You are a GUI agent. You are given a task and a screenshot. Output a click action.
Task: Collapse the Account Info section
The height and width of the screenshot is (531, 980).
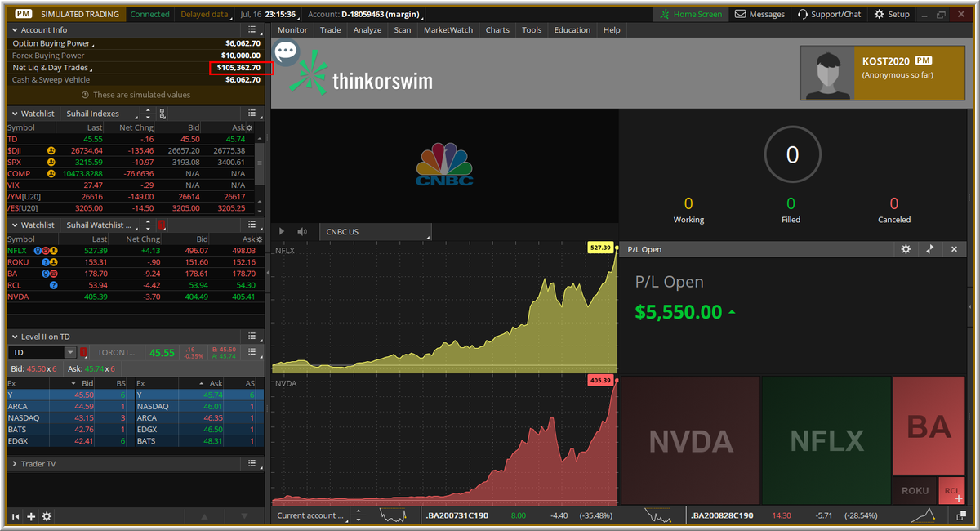14,30
